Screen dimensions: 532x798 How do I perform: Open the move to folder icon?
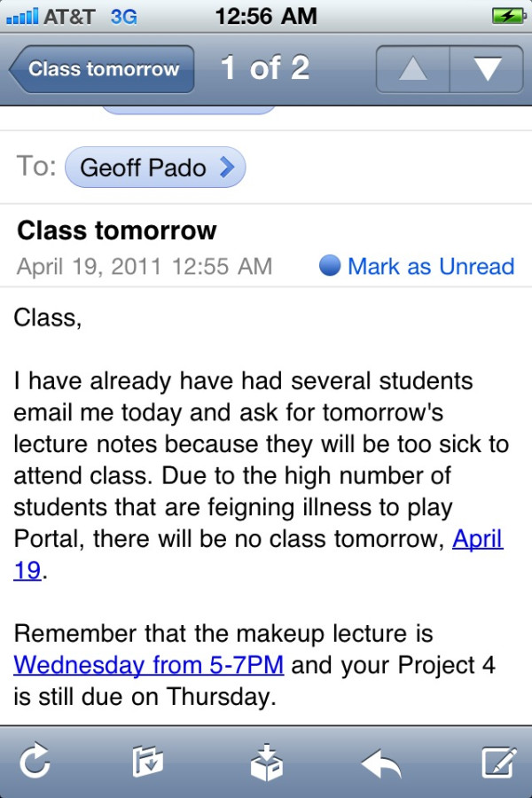click(147, 762)
